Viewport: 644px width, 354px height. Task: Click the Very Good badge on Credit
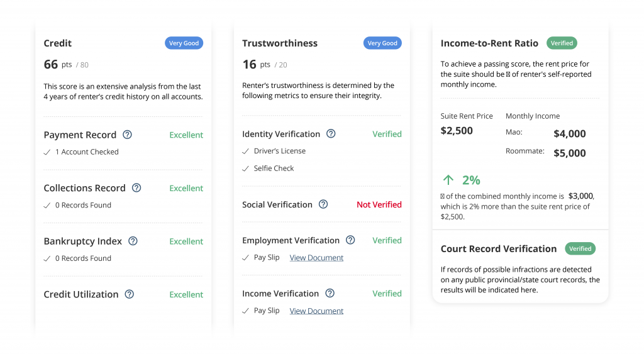pyautogui.click(x=184, y=43)
